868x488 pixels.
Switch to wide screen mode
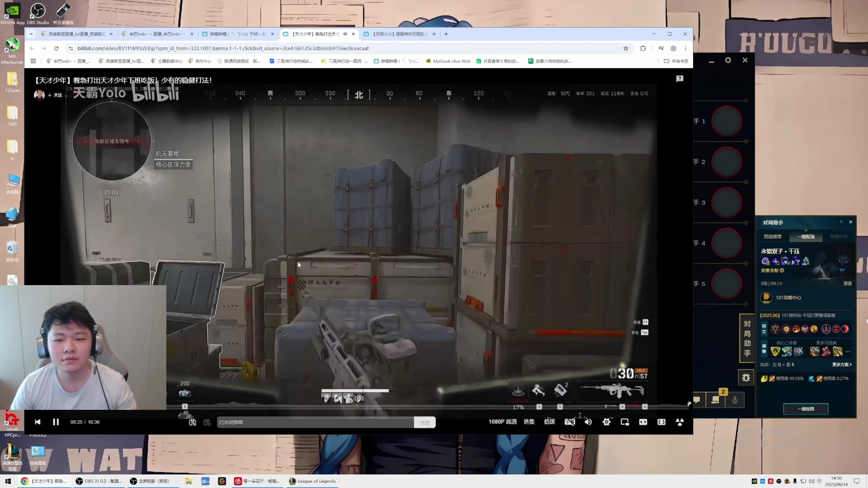(x=643, y=422)
